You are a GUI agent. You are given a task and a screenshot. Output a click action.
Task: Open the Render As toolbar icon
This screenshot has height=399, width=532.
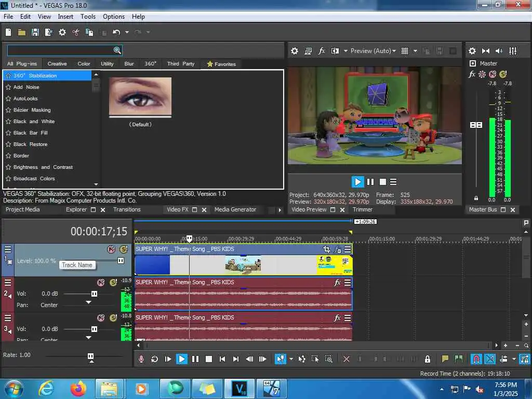coord(48,32)
